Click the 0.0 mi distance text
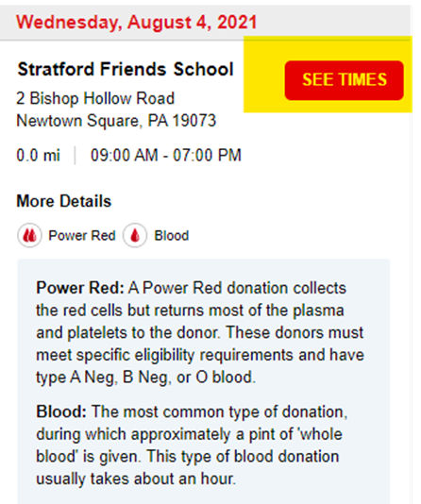This screenshot has width=421, height=504. pyautogui.click(x=39, y=155)
